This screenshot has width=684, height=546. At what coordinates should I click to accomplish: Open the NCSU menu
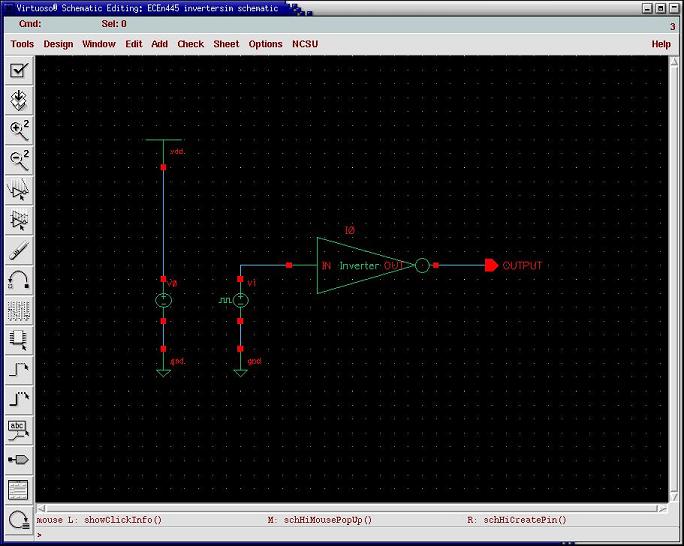point(304,44)
